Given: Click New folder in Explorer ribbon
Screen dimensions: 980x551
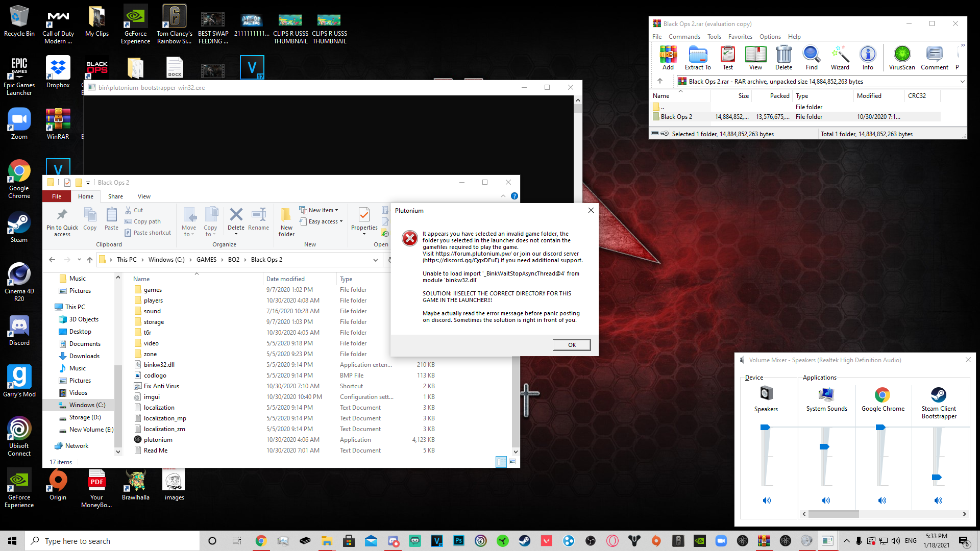Looking at the screenshot, I should click(x=286, y=222).
